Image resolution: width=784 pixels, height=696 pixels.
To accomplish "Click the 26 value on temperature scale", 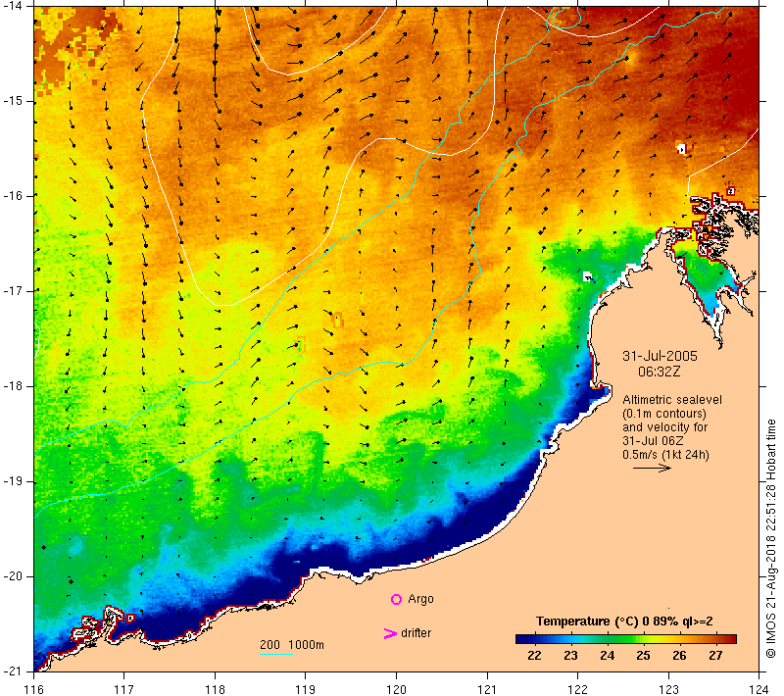I will 679,656.
